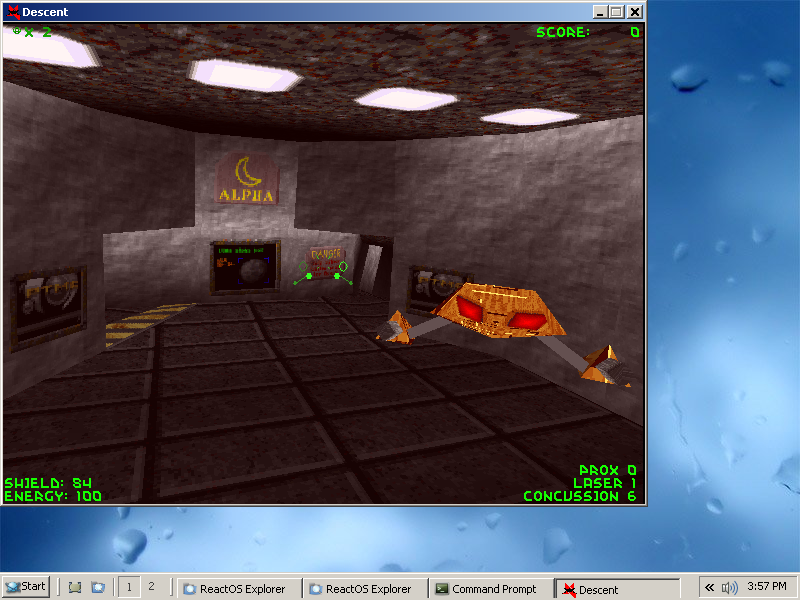Switch to virtual desktop 1
Screen dimensions: 800x600
coord(130,588)
